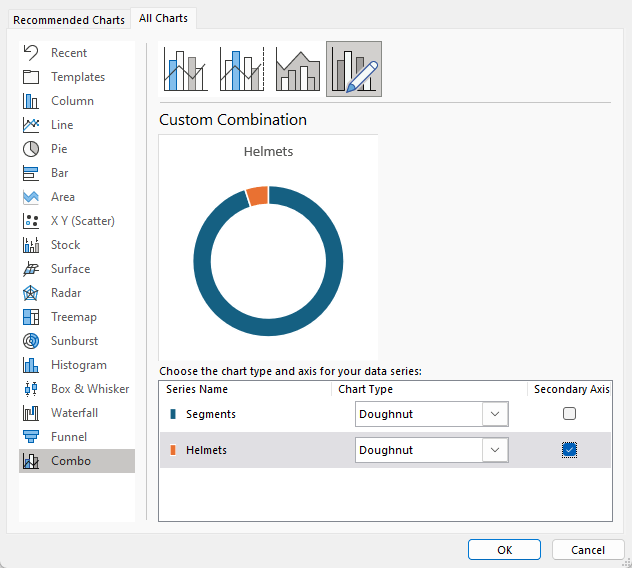Click the Secondary Axis column header
The height and width of the screenshot is (568, 632).
572,389
